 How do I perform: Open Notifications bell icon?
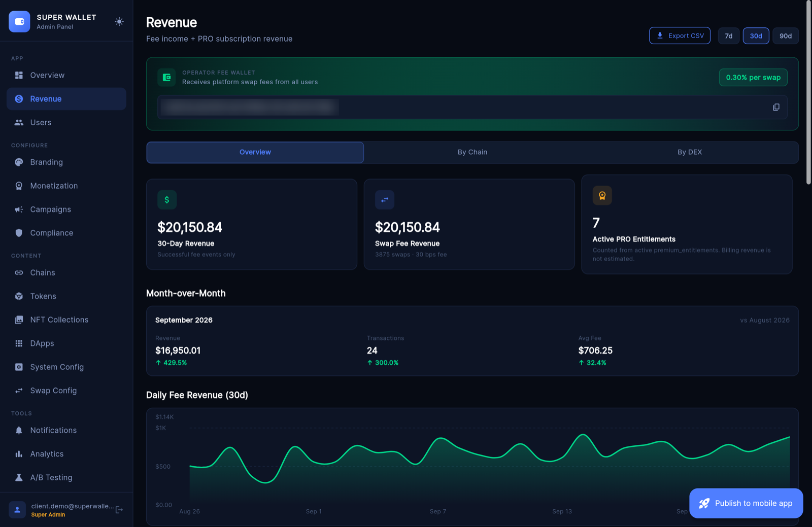coord(19,430)
